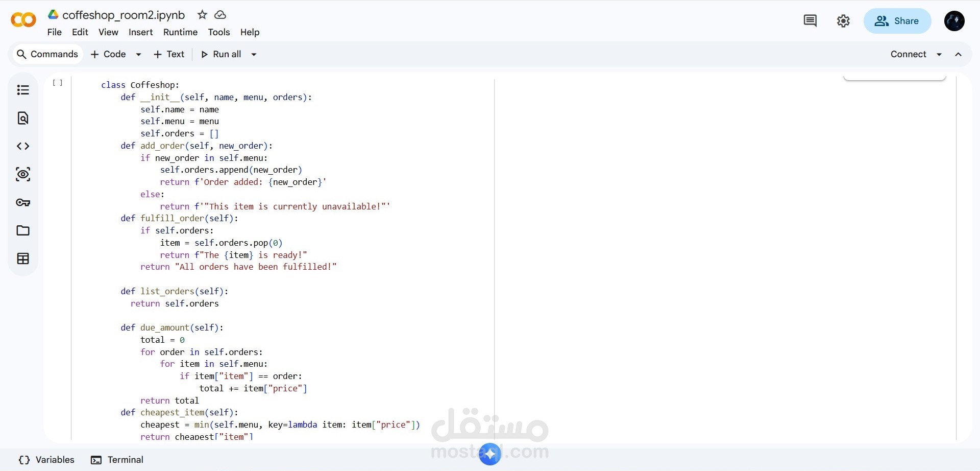
Task: Add a new Code cell
Action: pos(108,54)
